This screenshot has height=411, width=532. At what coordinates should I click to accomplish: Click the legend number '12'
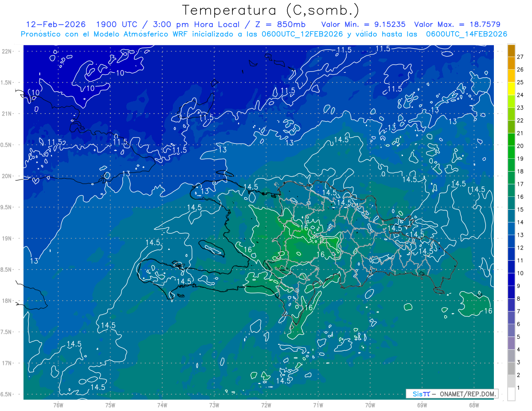(x=520, y=248)
